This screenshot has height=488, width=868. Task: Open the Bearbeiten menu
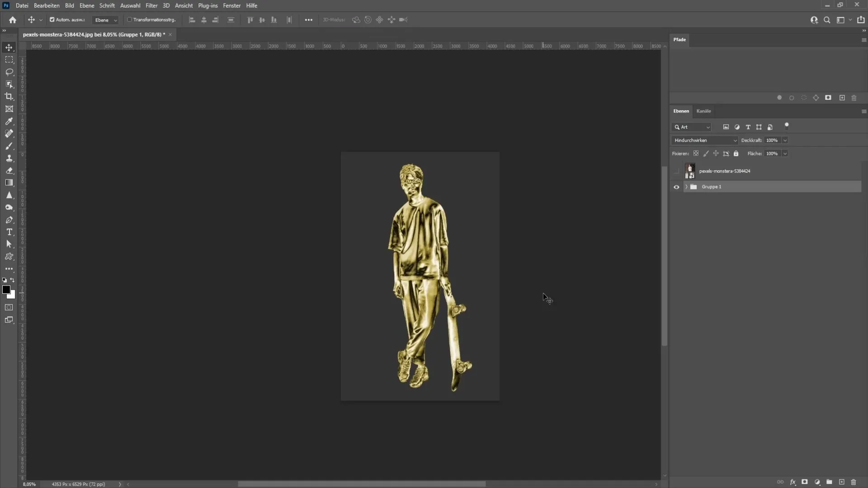pyautogui.click(x=47, y=5)
